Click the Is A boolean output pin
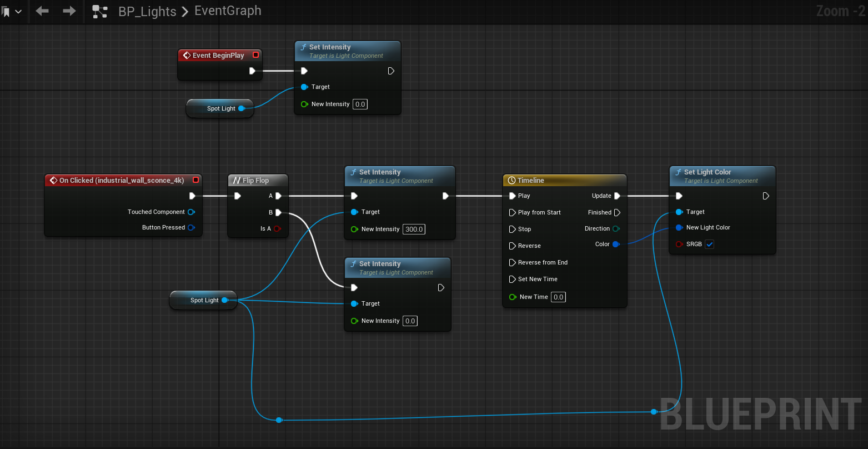This screenshot has height=449, width=868. 277,228
